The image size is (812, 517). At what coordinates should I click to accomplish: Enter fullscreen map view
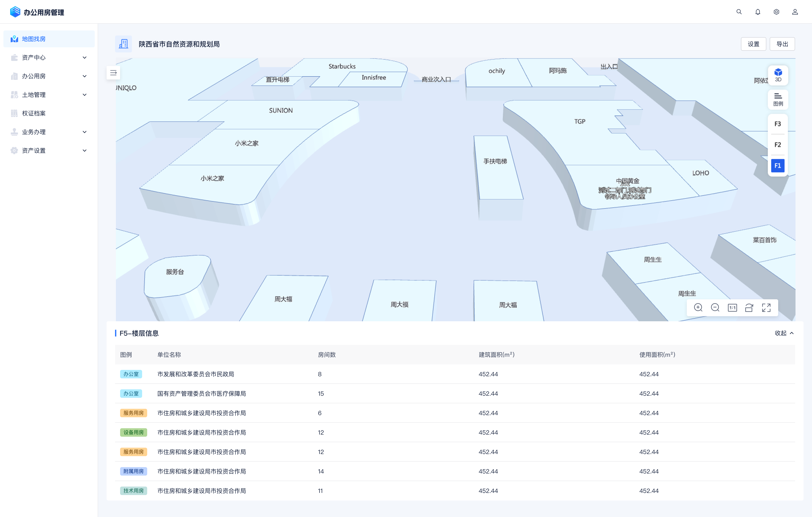point(766,307)
